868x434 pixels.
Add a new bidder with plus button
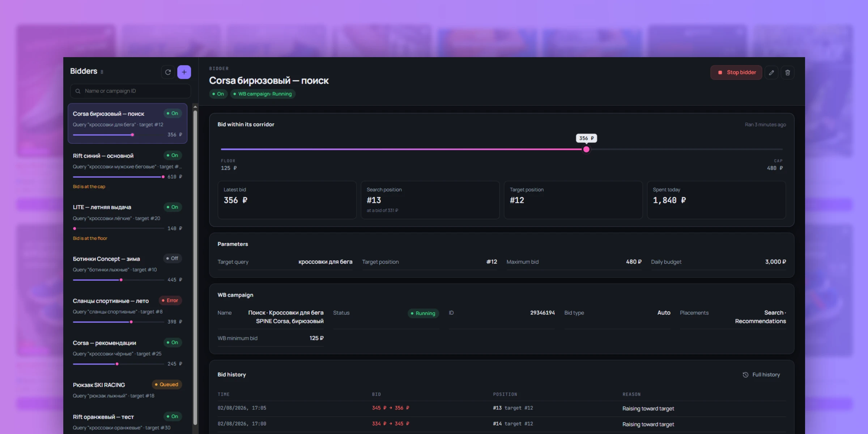(x=184, y=72)
